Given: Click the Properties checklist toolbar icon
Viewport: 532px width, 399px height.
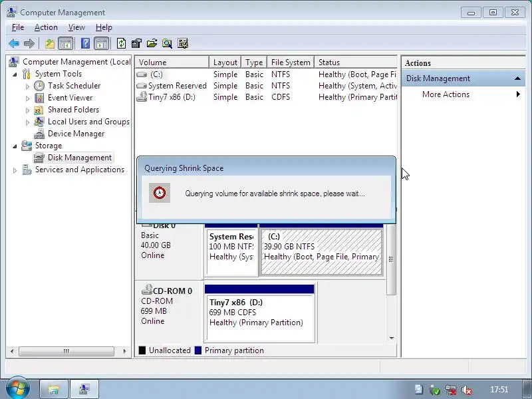Looking at the screenshot, I should click(136, 43).
